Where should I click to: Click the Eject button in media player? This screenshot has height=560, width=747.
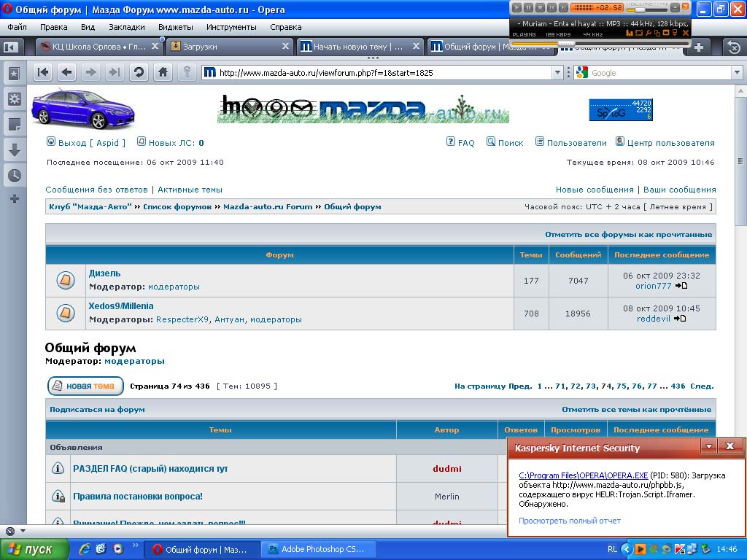(x=675, y=8)
